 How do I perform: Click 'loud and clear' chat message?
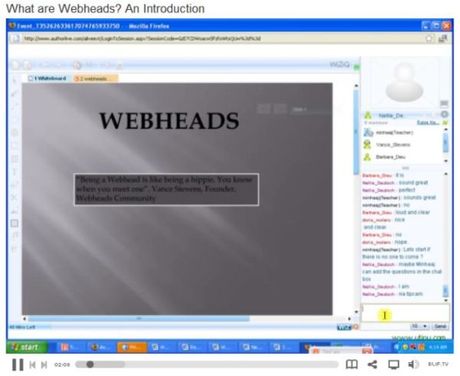[x=413, y=212]
